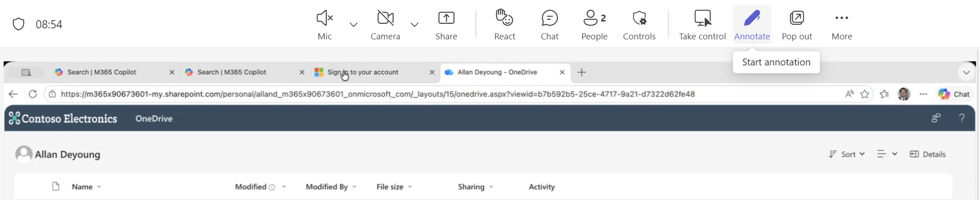Close the first M365 Copilot tab

pyautogui.click(x=172, y=72)
